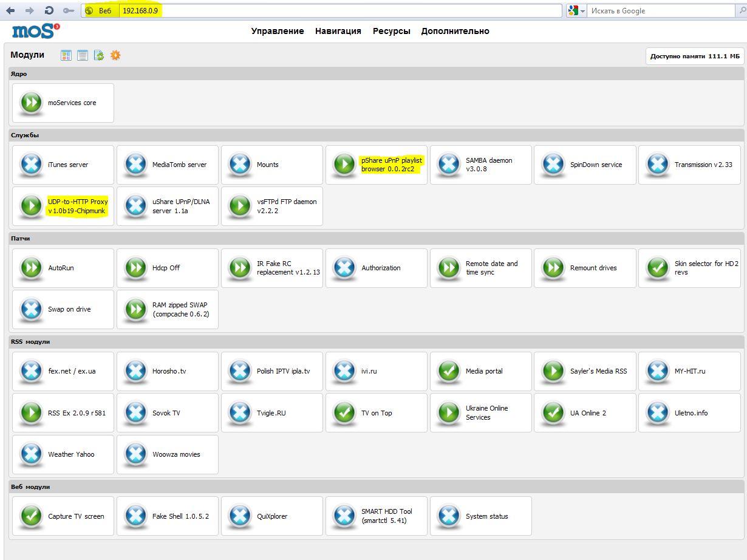Click the refresh modules toolbar icon
Viewport: 747px width, 560px height.
(99, 55)
